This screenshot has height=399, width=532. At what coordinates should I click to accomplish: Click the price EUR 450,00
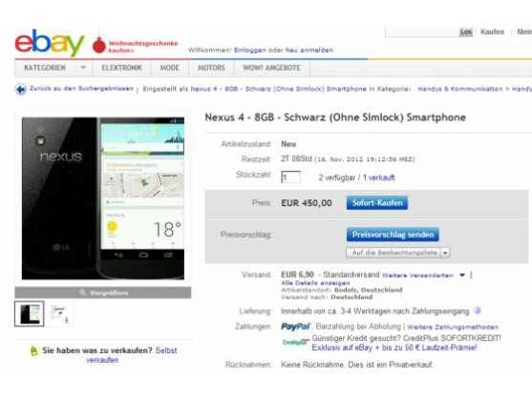tap(307, 203)
